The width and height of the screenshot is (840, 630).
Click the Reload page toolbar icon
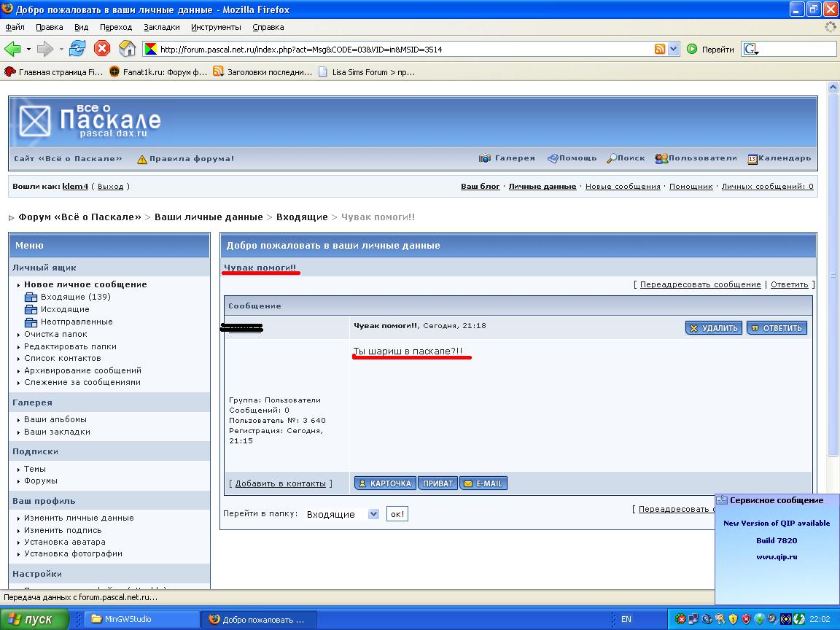click(x=77, y=49)
